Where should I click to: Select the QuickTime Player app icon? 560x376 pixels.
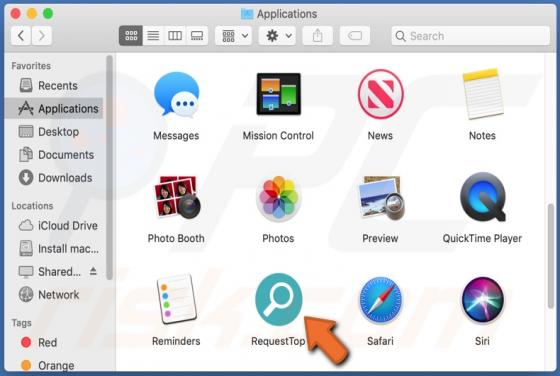point(483,197)
